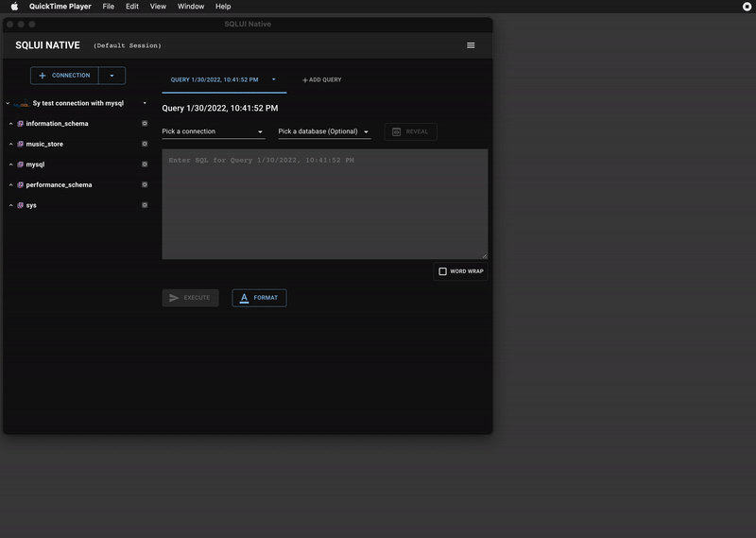This screenshot has height=538, width=756.
Task: Open the Window menu
Action: 191,7
